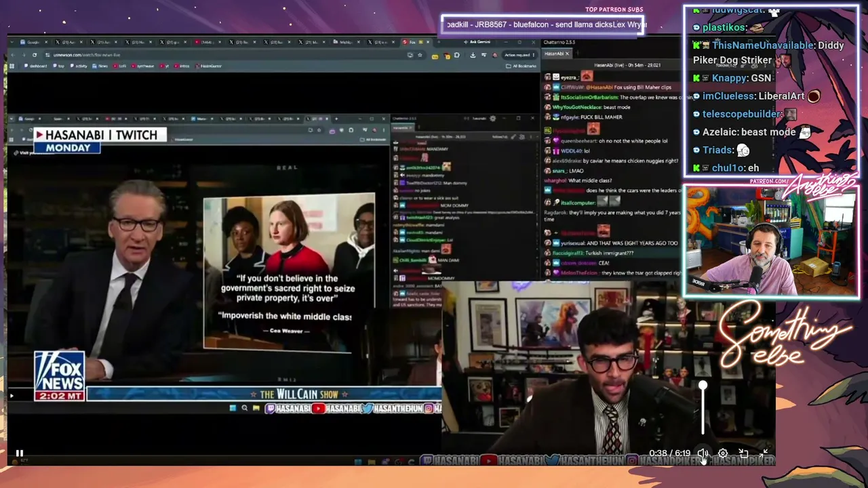Pause the video playback
This screenshot has height=488, width=868.
pos(19,453)
